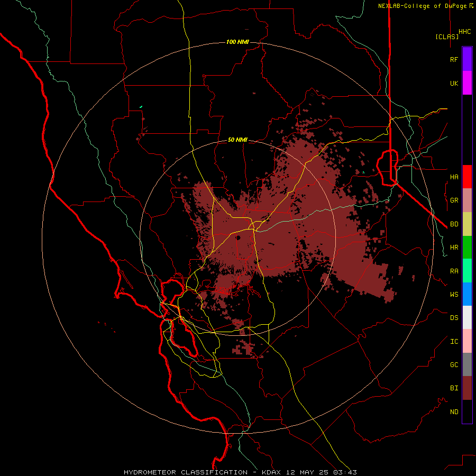Click the BD yellow legend swatch
Image resolution: width=476 pixels, height=476 pixels.
click(467, 224)
